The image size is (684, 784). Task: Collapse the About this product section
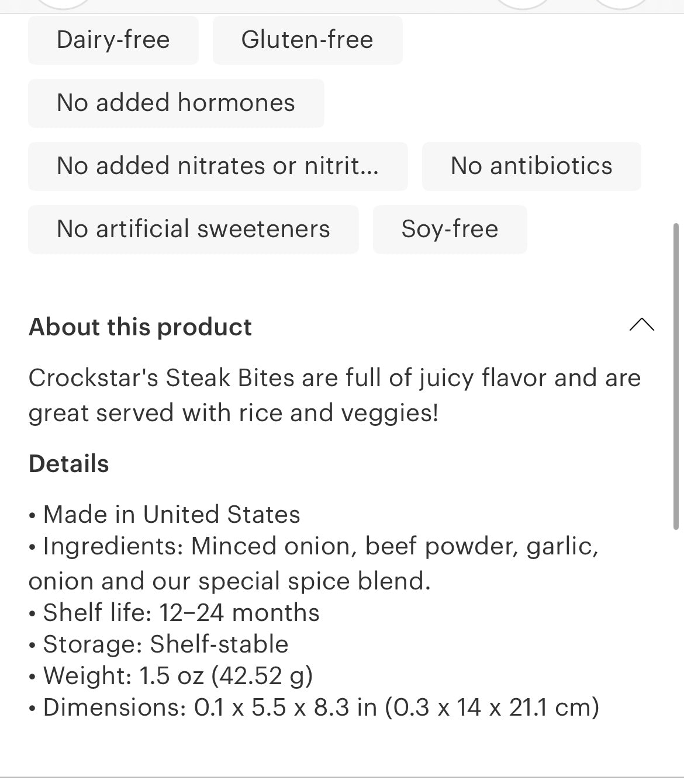pyautogui.click(x=641, y=325)
